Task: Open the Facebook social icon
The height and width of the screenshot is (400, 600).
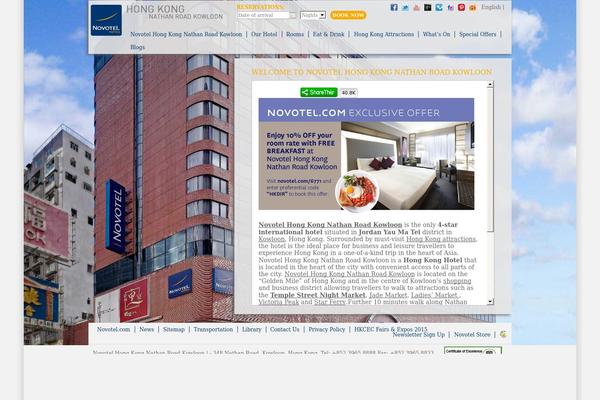Action: tap(394, 7)
